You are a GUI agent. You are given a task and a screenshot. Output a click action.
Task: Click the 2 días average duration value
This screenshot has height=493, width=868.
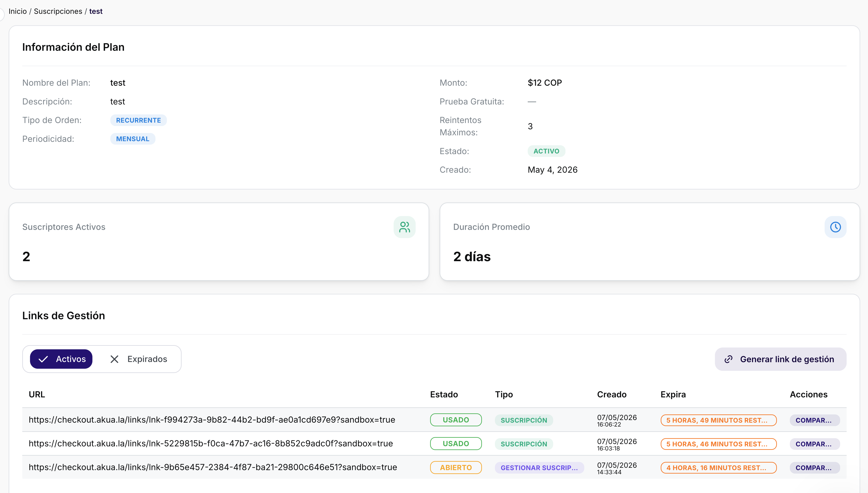click(x=472, y=257)
